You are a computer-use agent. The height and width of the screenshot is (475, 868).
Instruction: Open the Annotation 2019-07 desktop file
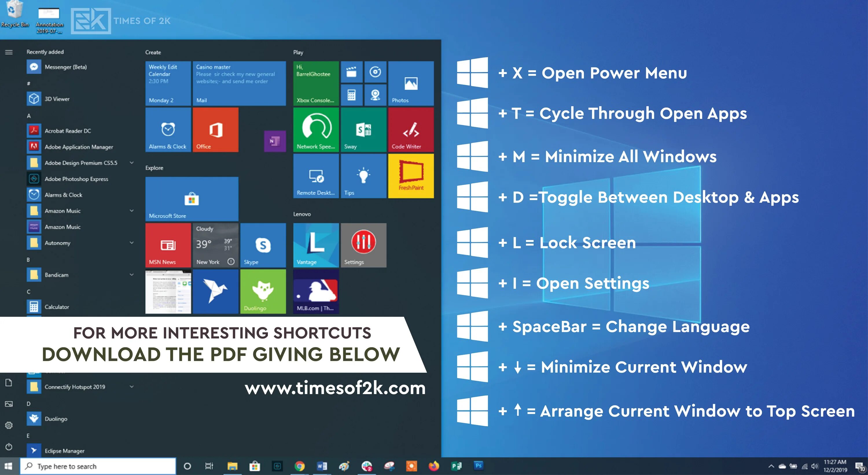[x=49, y=20]
